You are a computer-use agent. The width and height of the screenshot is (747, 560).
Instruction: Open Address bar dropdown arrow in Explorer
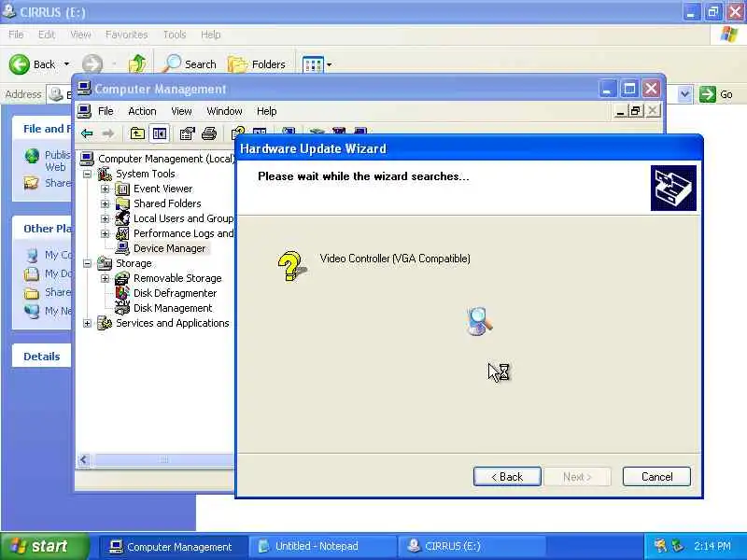tap(684, 94)
